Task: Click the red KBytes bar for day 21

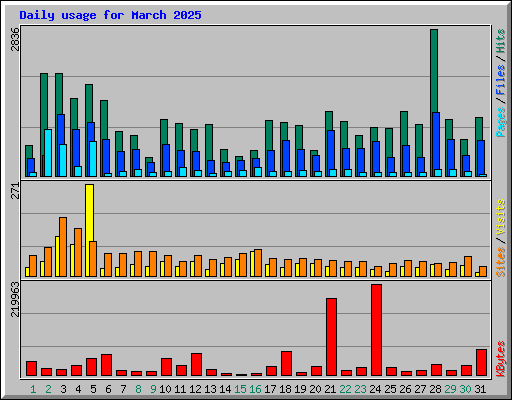Action: click(x=331, y=337)
